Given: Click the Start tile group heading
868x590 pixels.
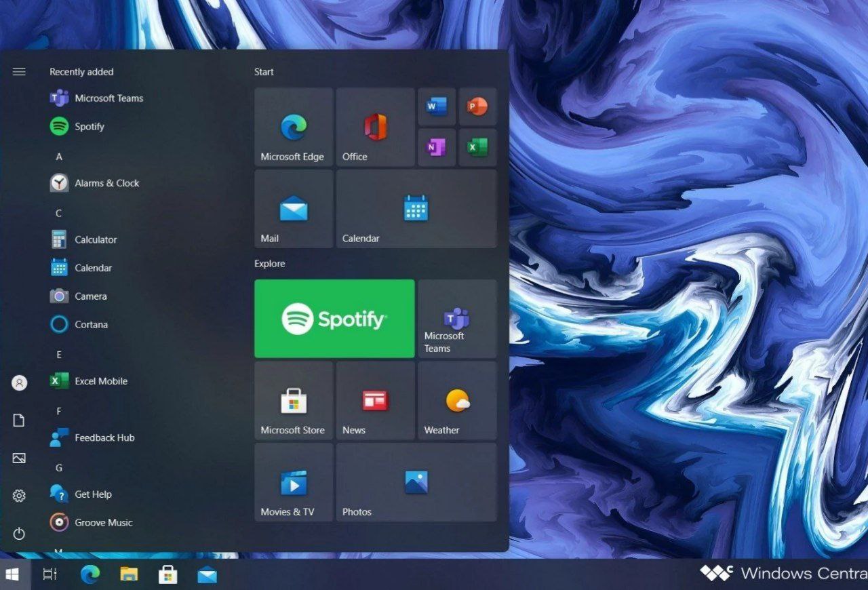Looking at the screenshot, I should pos(264,72).
